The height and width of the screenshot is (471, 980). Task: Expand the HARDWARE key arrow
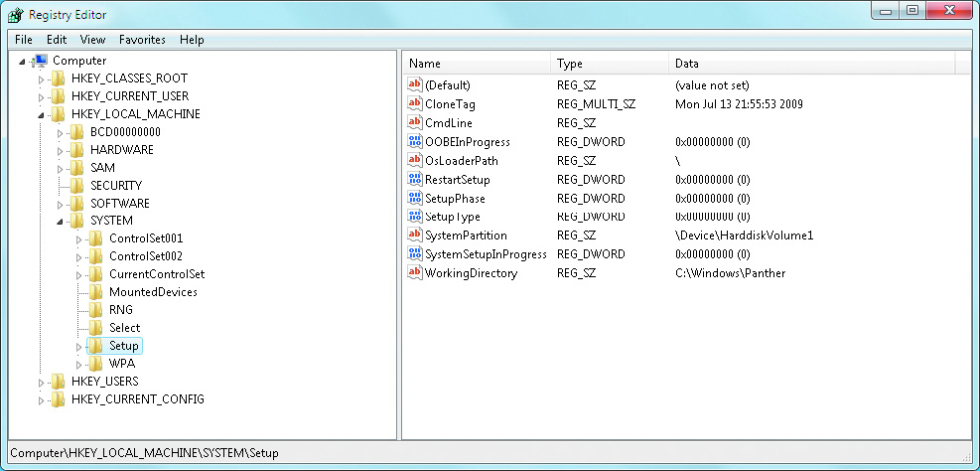(60, 151)
